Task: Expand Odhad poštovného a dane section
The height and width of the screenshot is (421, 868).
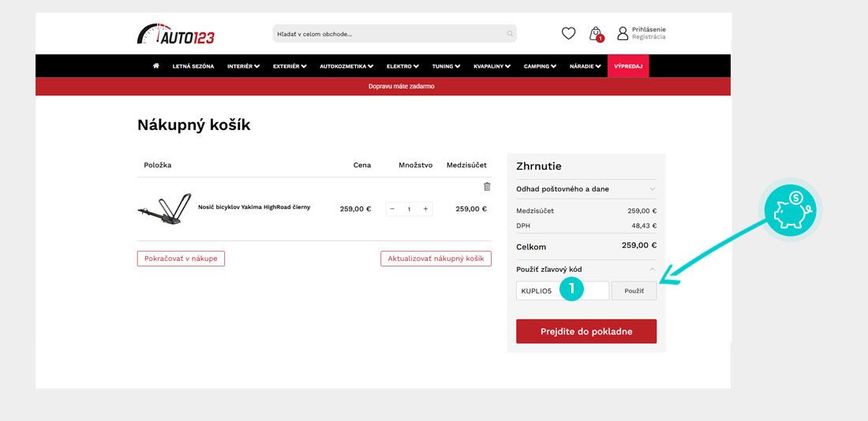Action: (586, 189)
